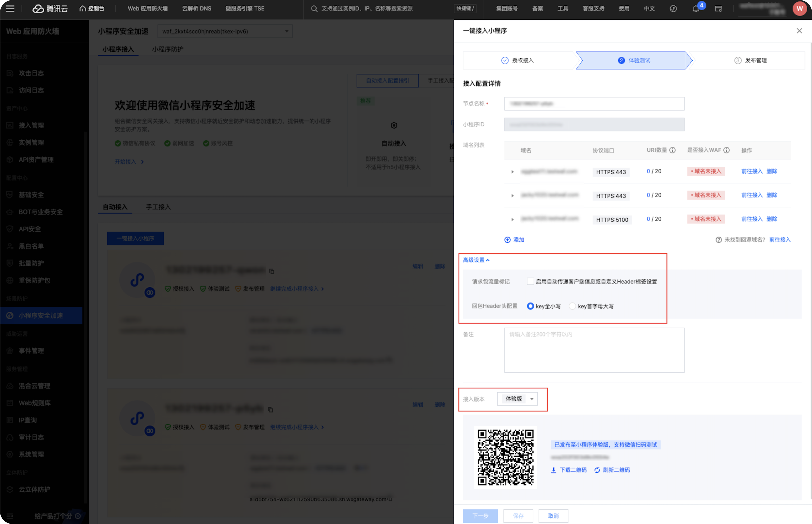
Task: Select the key首字母大写 radio option
Action: pos(572,306)
